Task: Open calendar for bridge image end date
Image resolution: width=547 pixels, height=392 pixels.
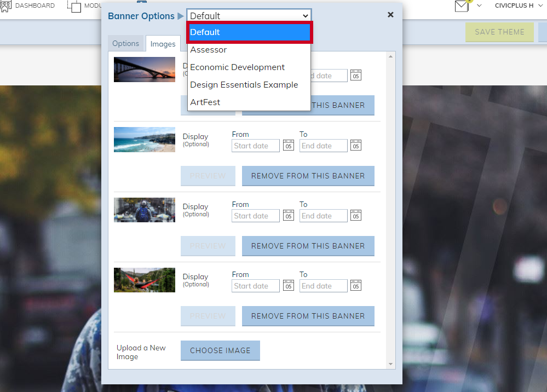Action: (x=355, y=76)
